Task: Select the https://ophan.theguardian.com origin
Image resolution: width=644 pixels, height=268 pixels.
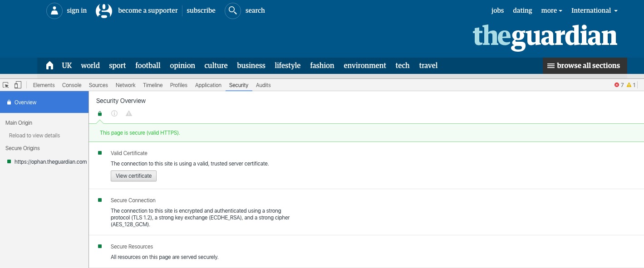Action: point(50,162)
